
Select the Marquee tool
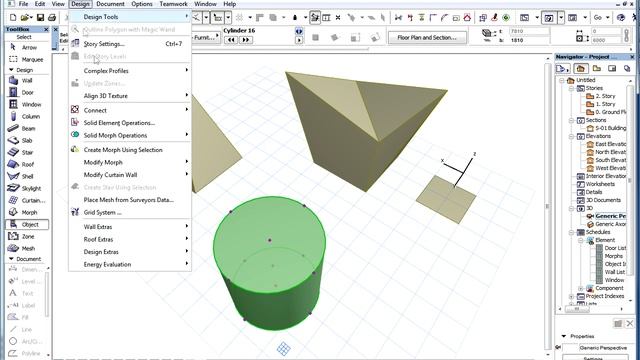point(26,59)
